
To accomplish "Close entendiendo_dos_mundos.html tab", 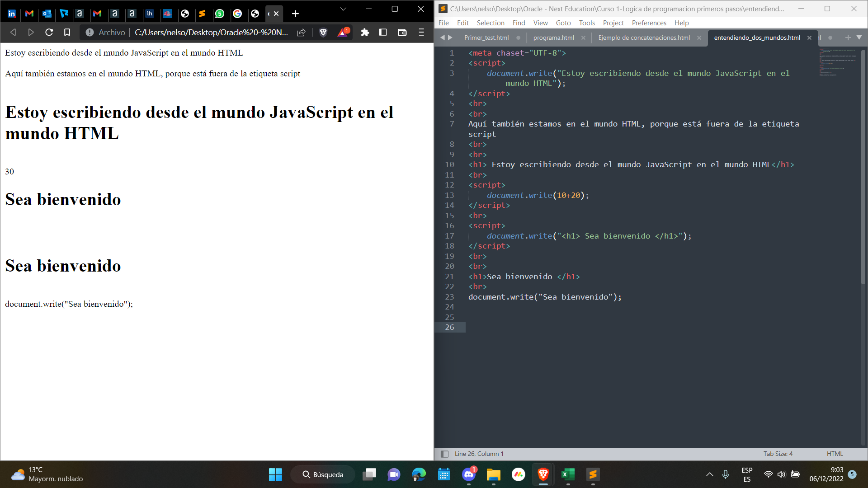I will 809,38.
